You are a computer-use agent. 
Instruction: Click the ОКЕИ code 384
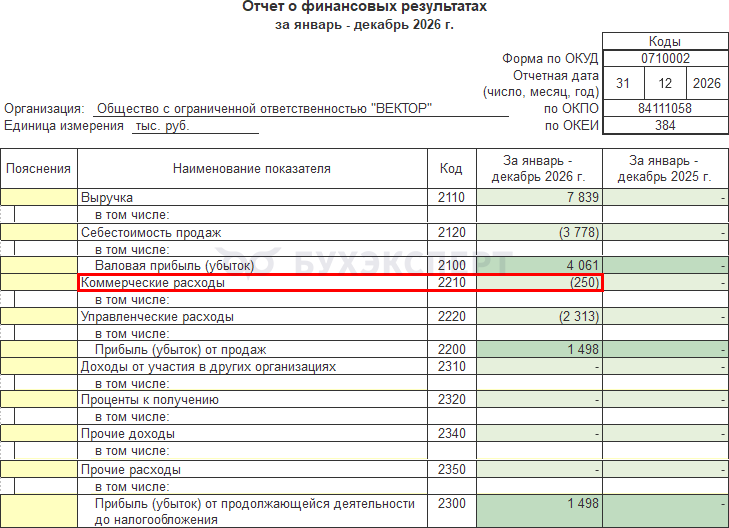pyautogui.click(x=665, y=125)
